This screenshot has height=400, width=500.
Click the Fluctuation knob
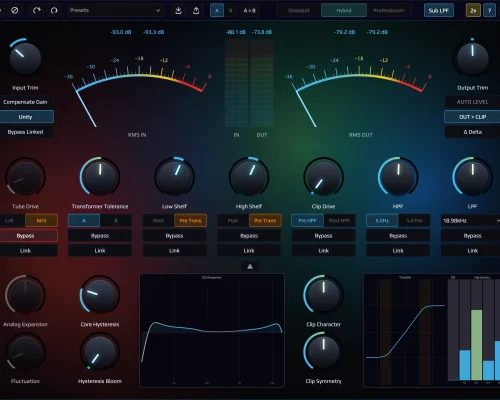click(25, 352)
